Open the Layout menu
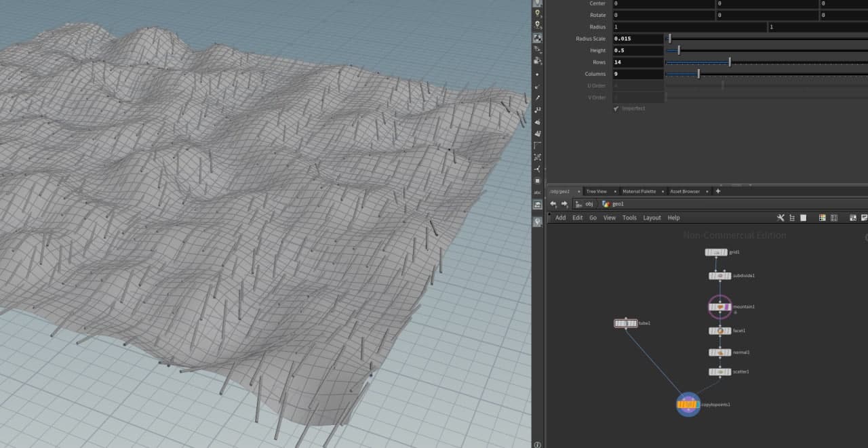The width and height of the screenshot is (868, 448). pos(652,218)
